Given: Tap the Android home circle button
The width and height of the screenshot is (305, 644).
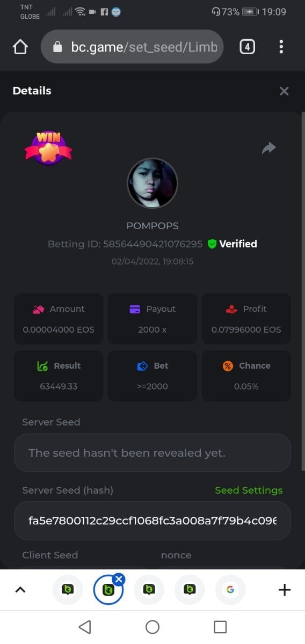Looking at the screenshot, I should click(x=152, y=627).
